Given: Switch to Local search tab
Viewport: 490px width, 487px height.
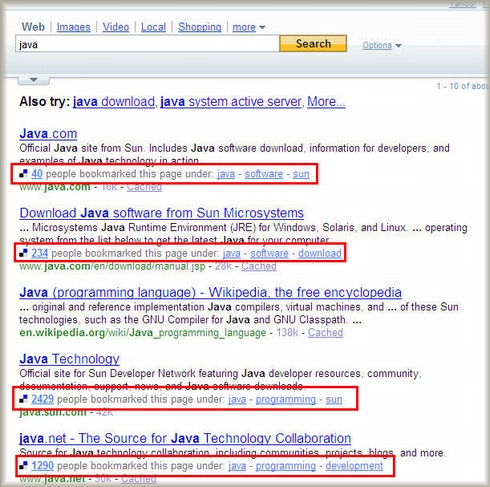Looking at the screenshot, I should (153, 27).
